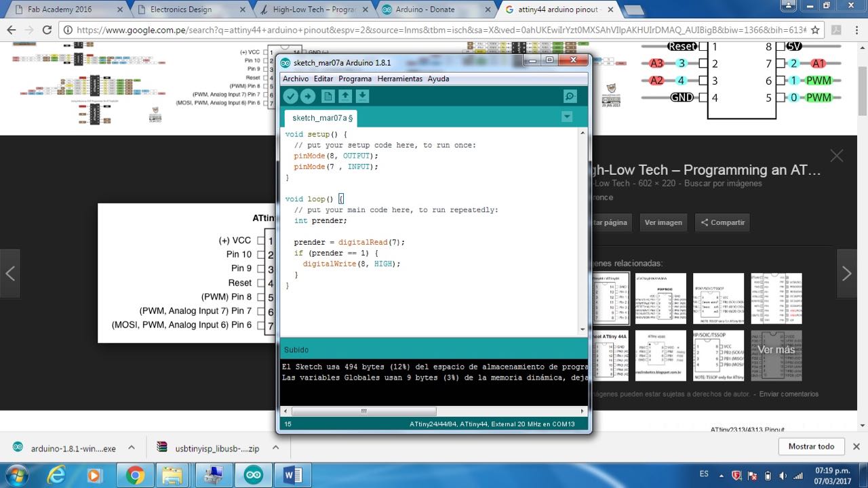Expand options for the arduino-1.8.1 exe download
This screenshot has height=488, width=868.
(x=132, y=448)
